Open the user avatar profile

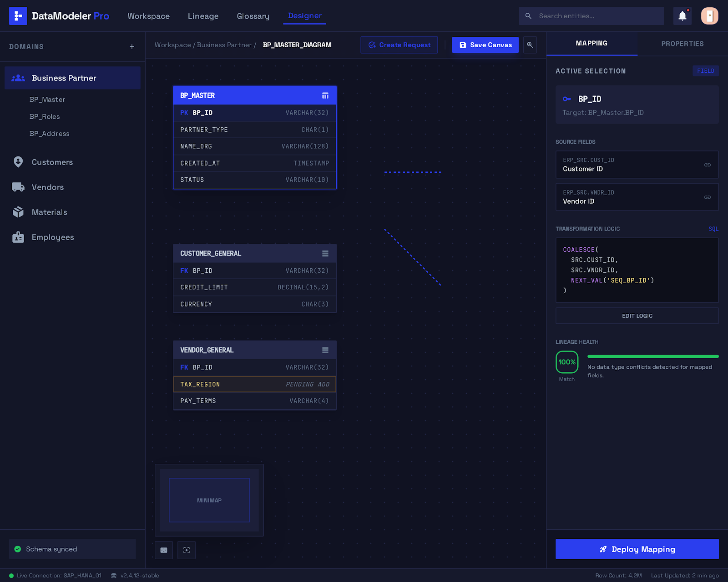pos(710,15)
